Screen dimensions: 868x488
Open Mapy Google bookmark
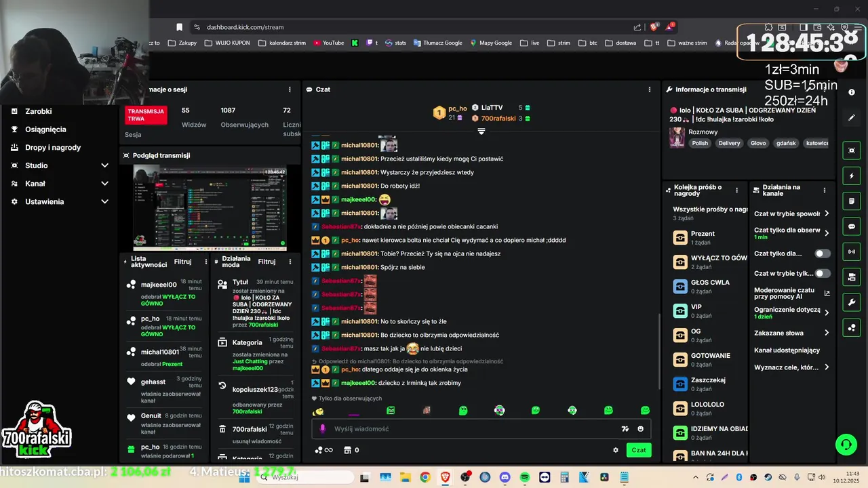[x=491, y=43]
